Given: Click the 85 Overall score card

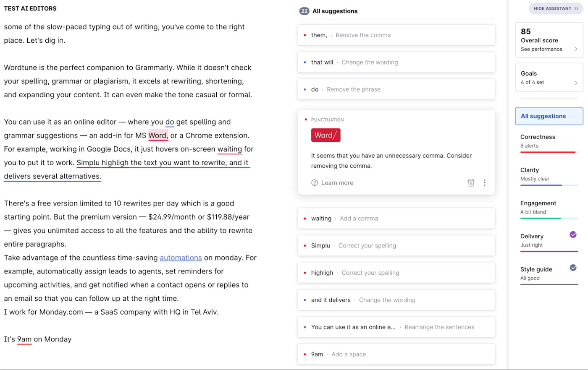Looking at the screenshot, I should coord(549,39).
